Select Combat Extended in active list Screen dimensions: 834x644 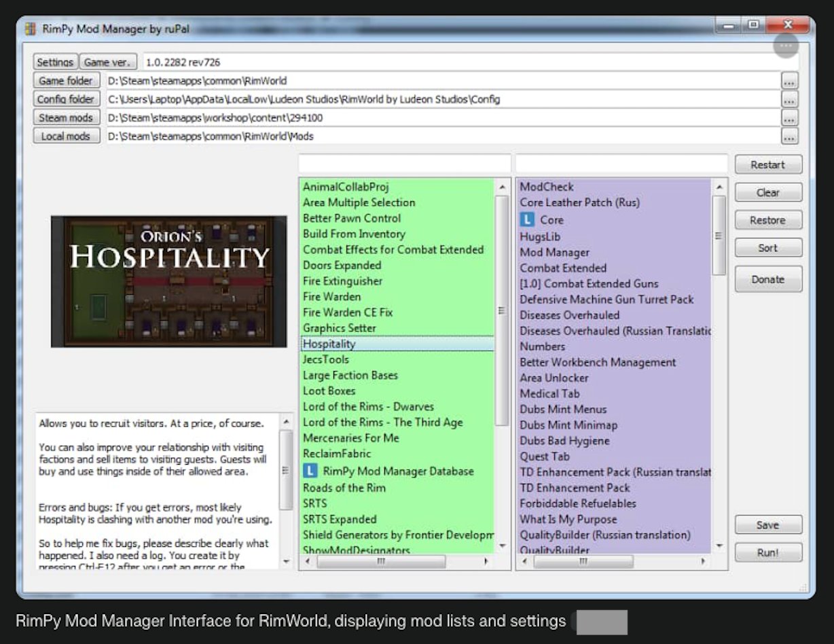click(563, 268)
